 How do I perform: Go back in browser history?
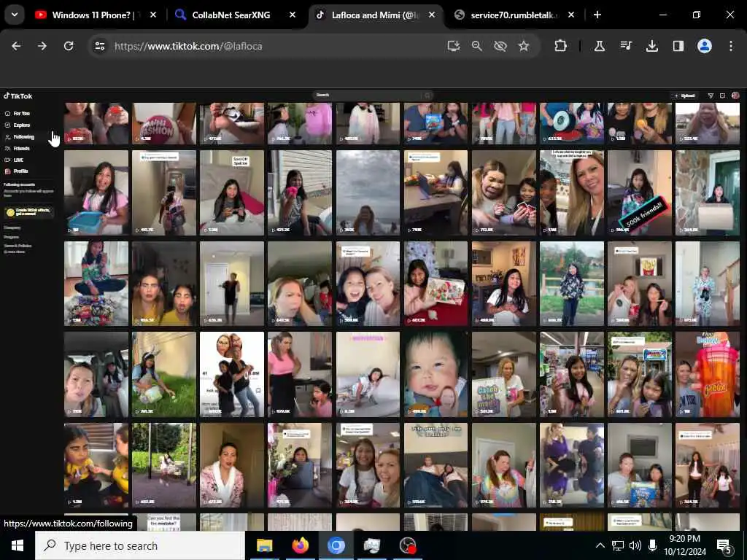point(16,46)
